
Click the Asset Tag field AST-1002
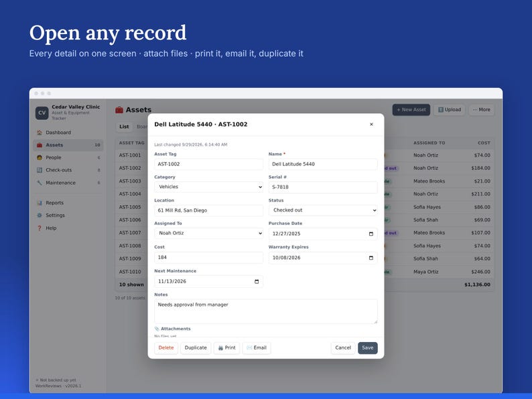point(208,164)
